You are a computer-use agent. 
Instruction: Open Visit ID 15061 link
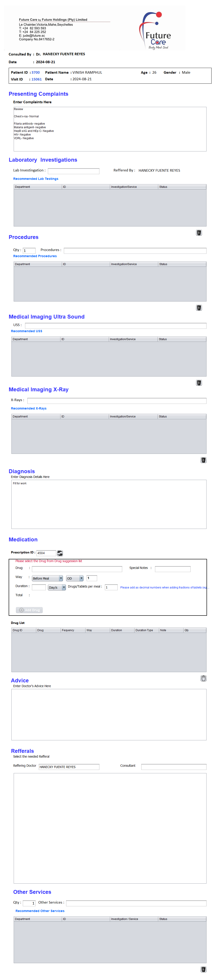(x=37, y=79)
